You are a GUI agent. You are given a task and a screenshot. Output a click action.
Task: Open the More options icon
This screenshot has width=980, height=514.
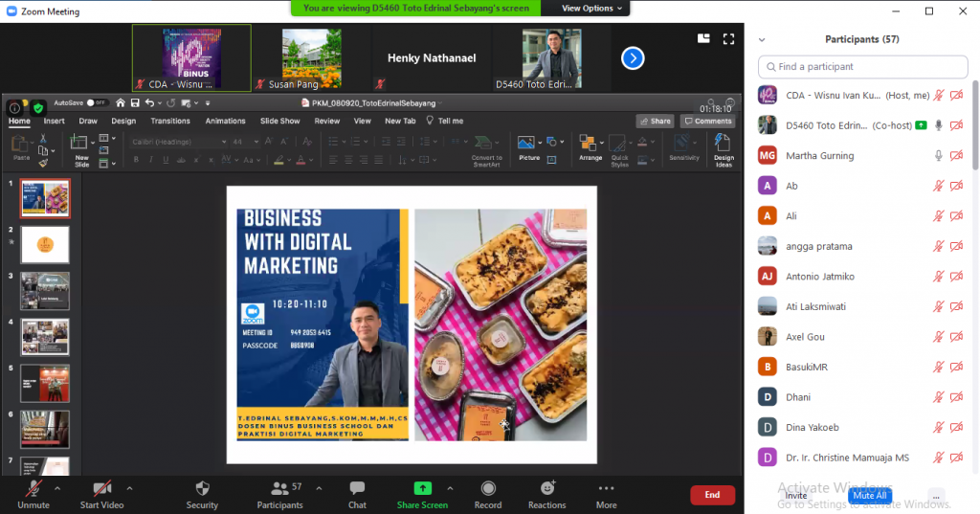[x=606, y=489]
